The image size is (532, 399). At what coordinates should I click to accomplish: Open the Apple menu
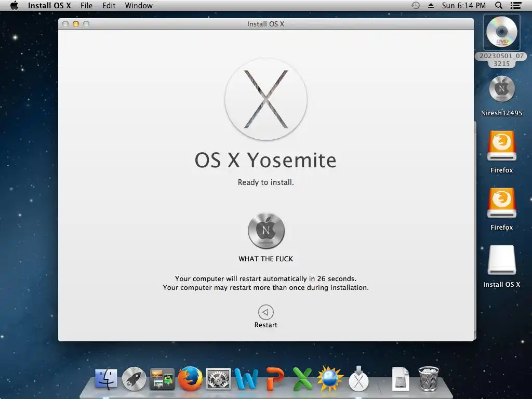point(14,5)
